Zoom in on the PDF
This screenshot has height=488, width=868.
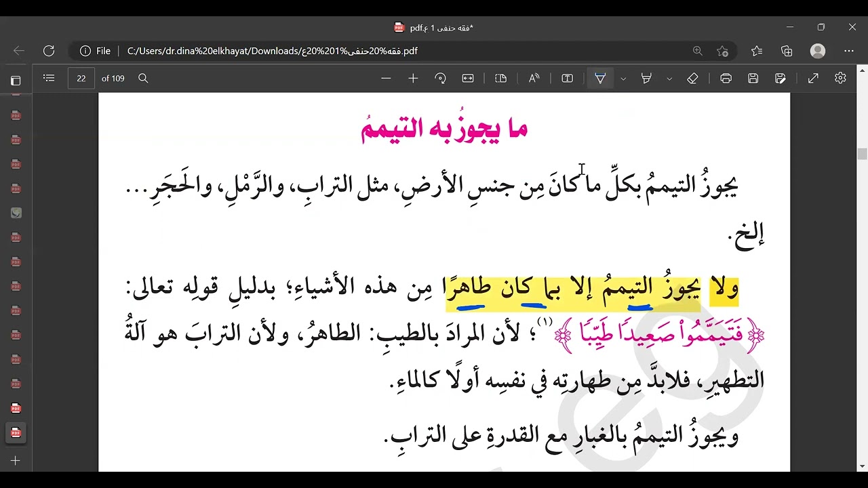(413, 79)
